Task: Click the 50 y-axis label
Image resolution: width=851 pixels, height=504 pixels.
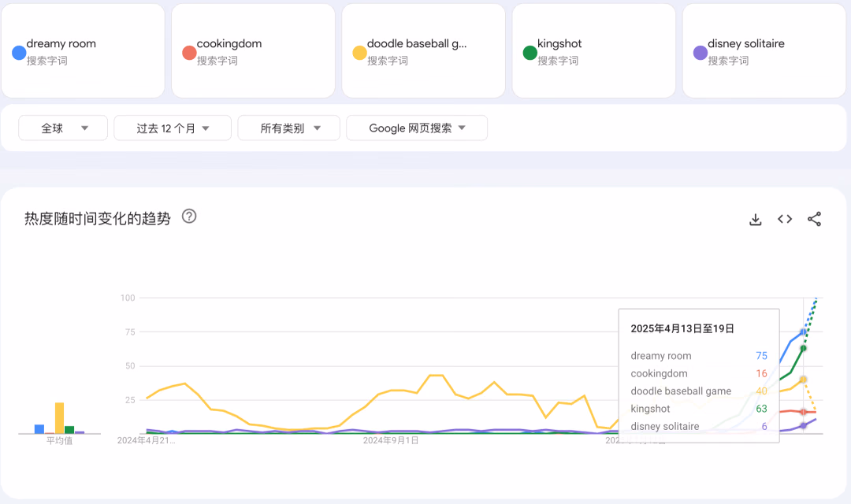Action: pyautogui.click(x=130, y=366)
